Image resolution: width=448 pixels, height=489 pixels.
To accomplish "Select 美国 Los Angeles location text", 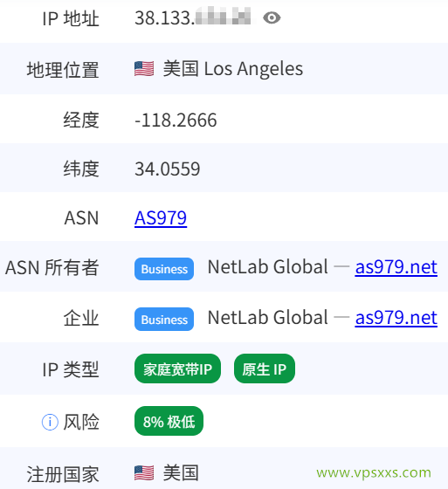I will (x=233, y=69).
